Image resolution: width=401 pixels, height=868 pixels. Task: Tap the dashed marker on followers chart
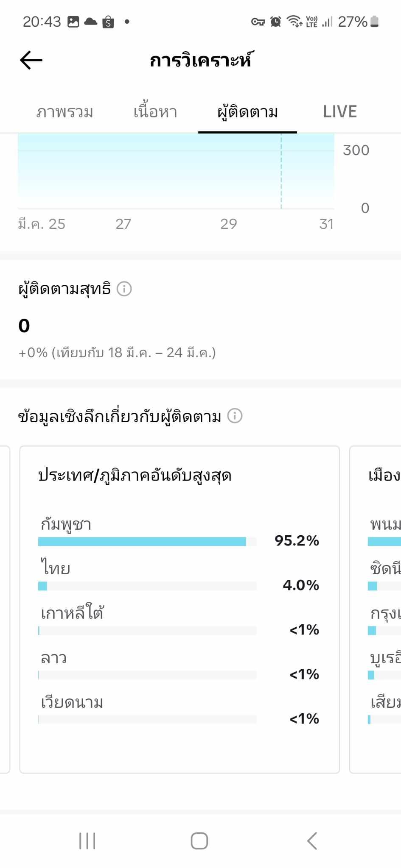click(281, 171)
